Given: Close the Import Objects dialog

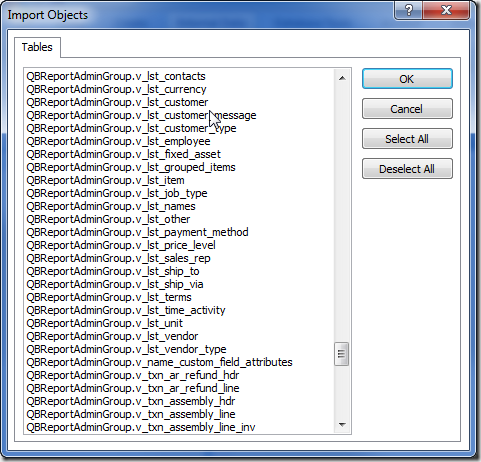Looking at the screenshot, I should [x=446, y=10].
